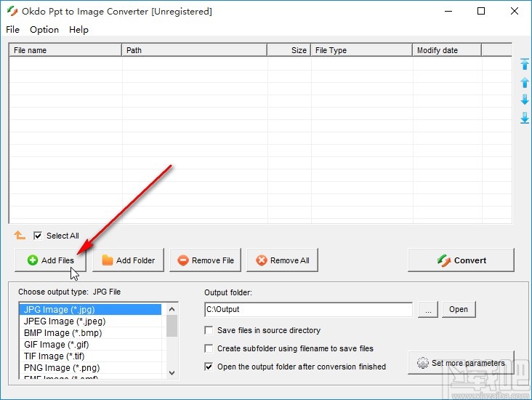Enable Save files in source directory
The width and height of the screenshot is (532, 400).
209,330
